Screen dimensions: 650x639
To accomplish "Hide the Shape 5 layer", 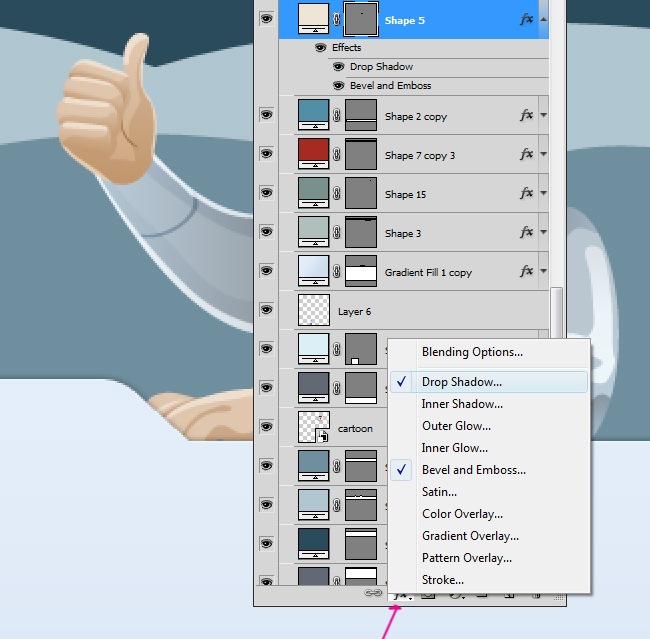I will tap(266, 19).
